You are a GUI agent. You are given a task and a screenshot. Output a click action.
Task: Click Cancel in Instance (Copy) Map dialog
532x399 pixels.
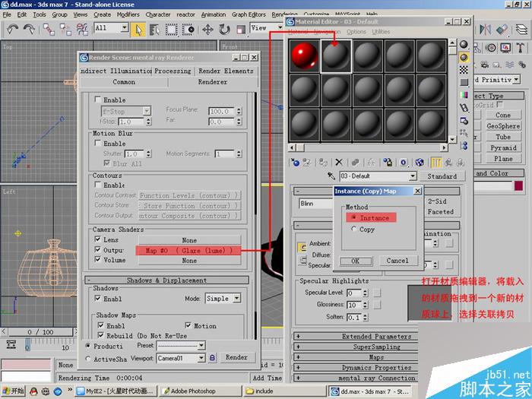[x=397, y=261]
